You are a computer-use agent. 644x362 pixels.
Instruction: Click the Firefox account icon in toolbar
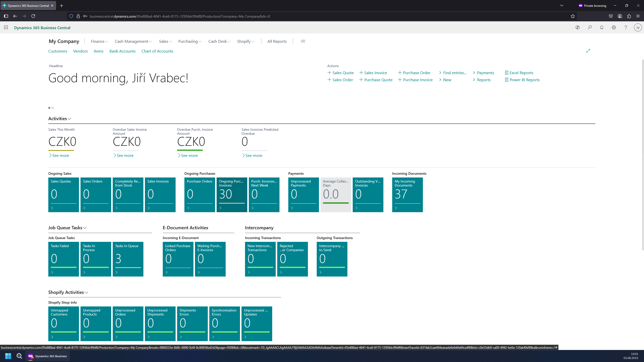[x=620, y=16]
